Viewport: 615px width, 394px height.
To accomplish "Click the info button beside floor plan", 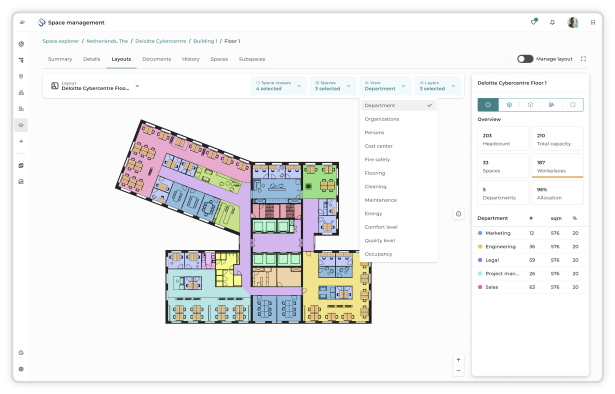I will point(458,214).
